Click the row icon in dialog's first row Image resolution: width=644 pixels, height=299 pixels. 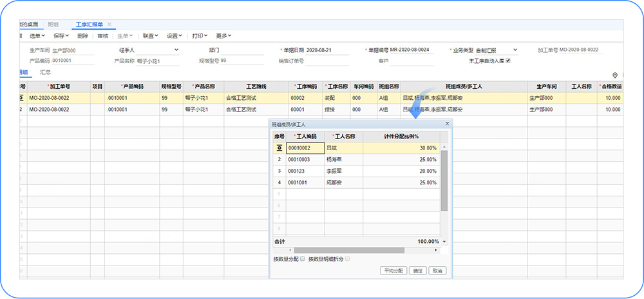click(279, 148)
